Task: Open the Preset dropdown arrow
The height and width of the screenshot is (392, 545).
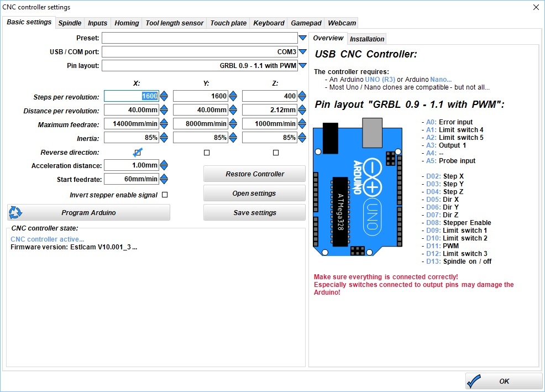Action: [303, 38]
